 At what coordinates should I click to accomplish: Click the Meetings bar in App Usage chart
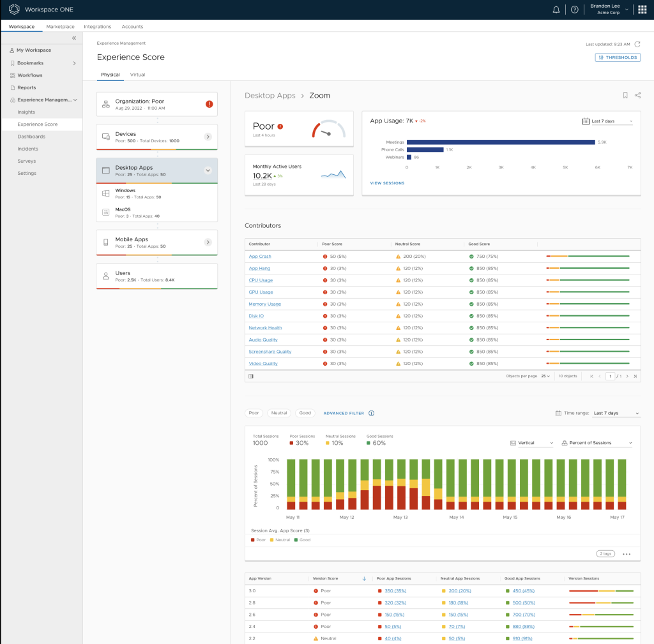tap(500, 142)
